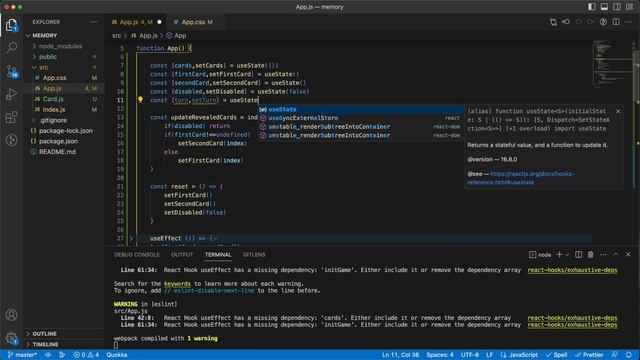Open .gitignore in the file explorer

[x=53, y=120]
